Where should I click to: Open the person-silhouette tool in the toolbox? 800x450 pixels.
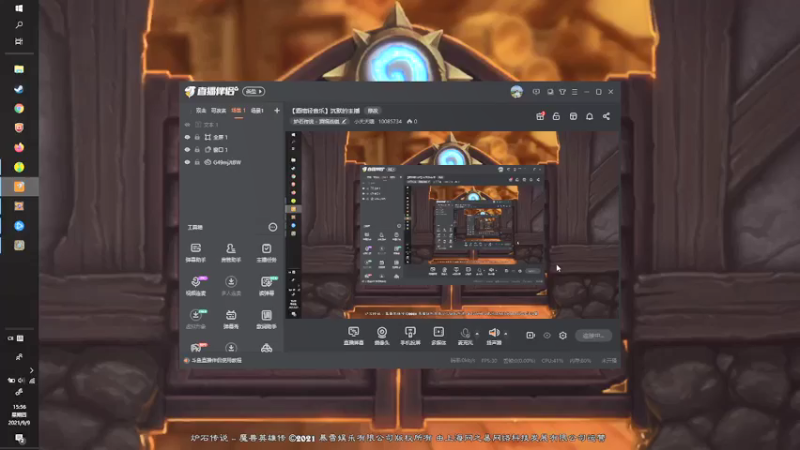(x=231, y=253)
